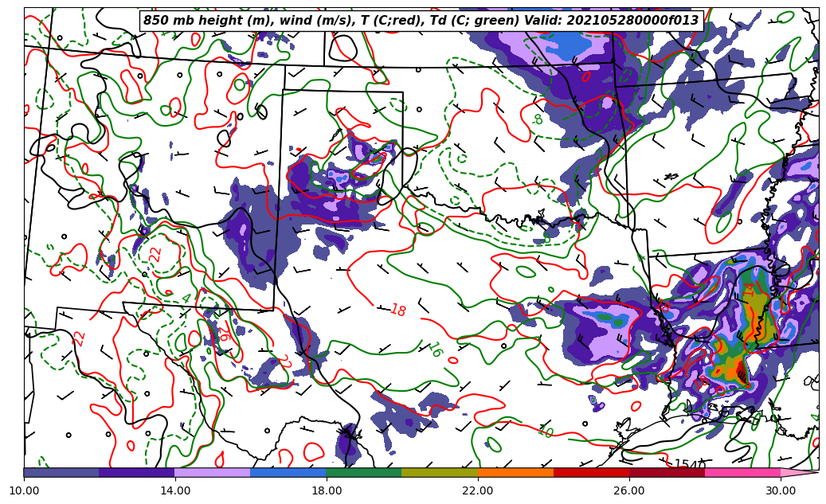Viewport: 826px width, 504px height.
Task: Click the black 1540 height contour label
Action: pyautogui.click(x=689, y=464)
